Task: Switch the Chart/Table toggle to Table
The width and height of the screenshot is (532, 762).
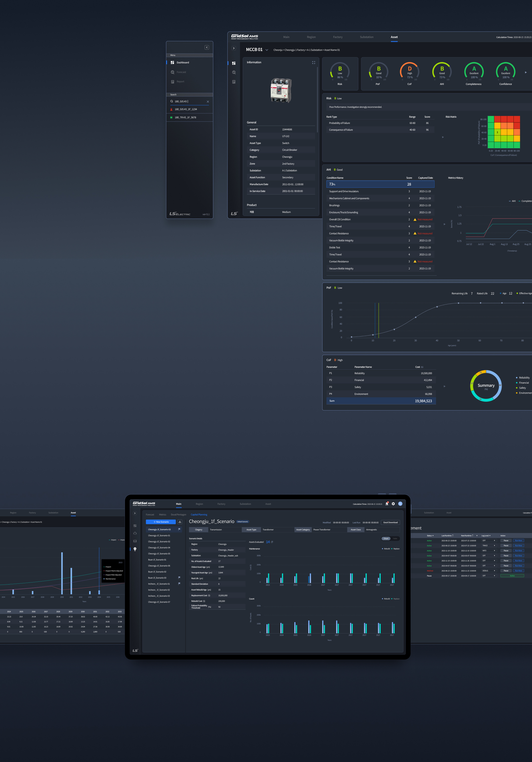Action: [395, 539]
